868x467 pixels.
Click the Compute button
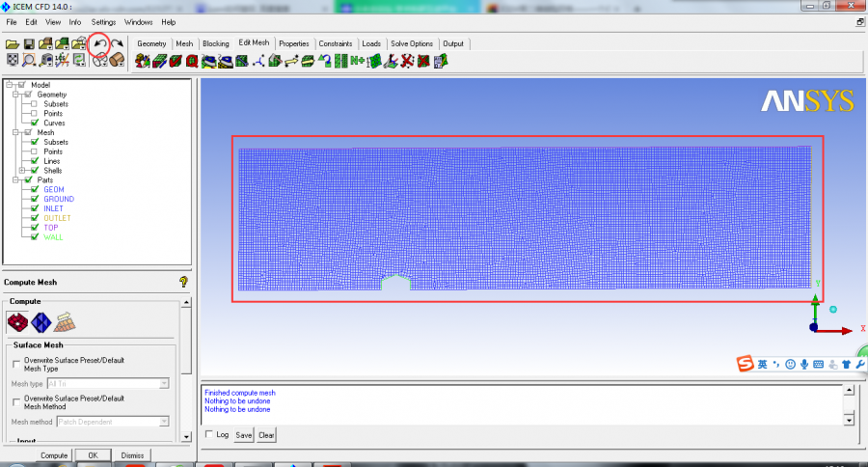coord(54,455)
